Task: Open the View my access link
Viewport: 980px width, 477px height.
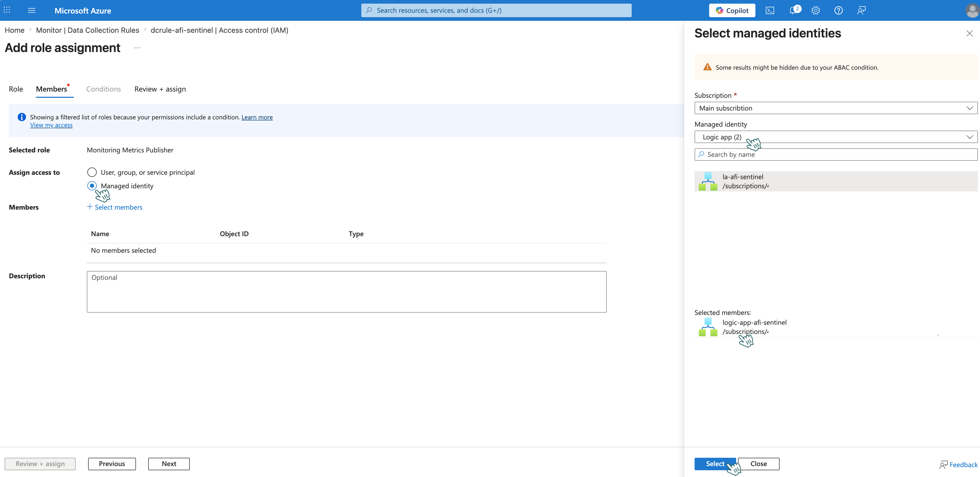Action: click(x=51, y=125)
